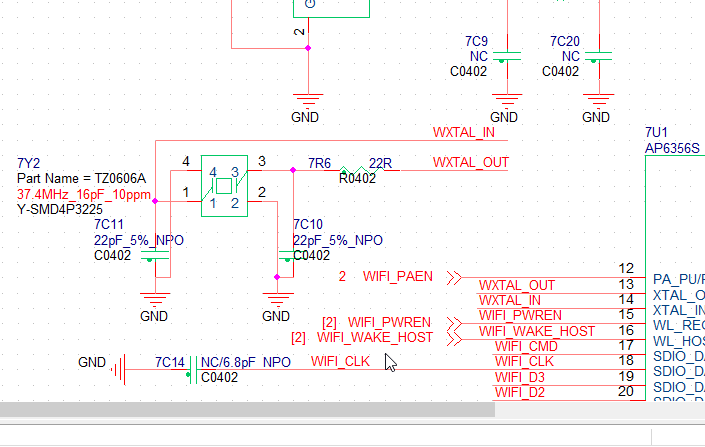Screen dimensions: 705x447
Task: Select the 7U1 AP6356S reference label
Action: pyautogui.click(x=673, y=140)
